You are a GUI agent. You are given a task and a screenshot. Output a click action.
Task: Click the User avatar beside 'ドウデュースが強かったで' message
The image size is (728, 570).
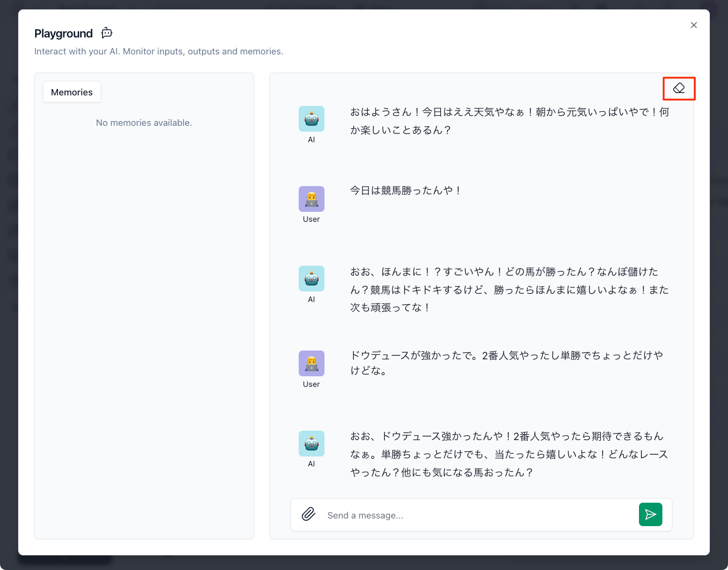312,363
